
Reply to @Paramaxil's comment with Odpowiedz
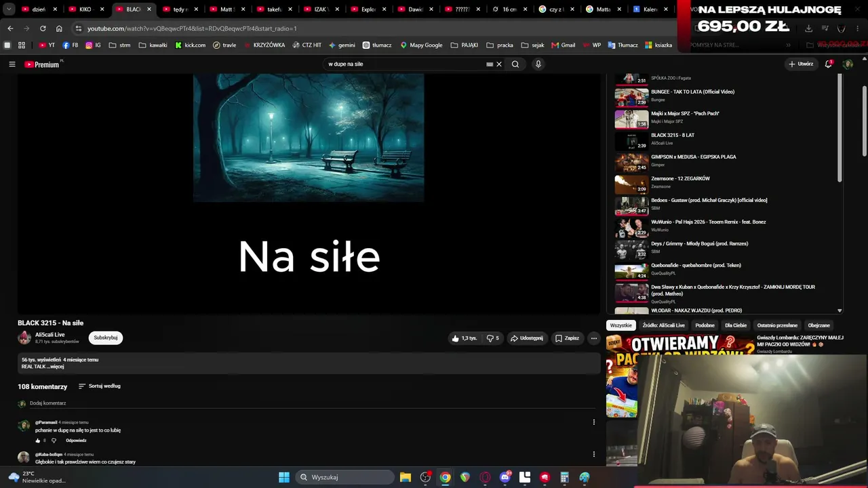click(76, 441)
